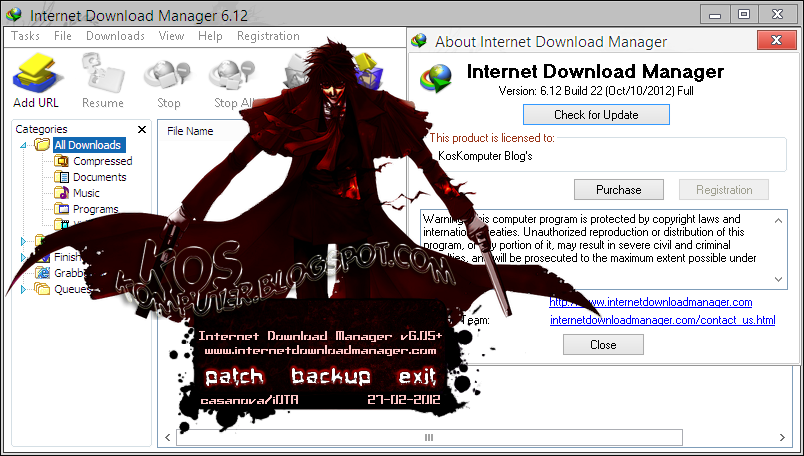Click the Compressed category folder icon

[x=62, y=161]
